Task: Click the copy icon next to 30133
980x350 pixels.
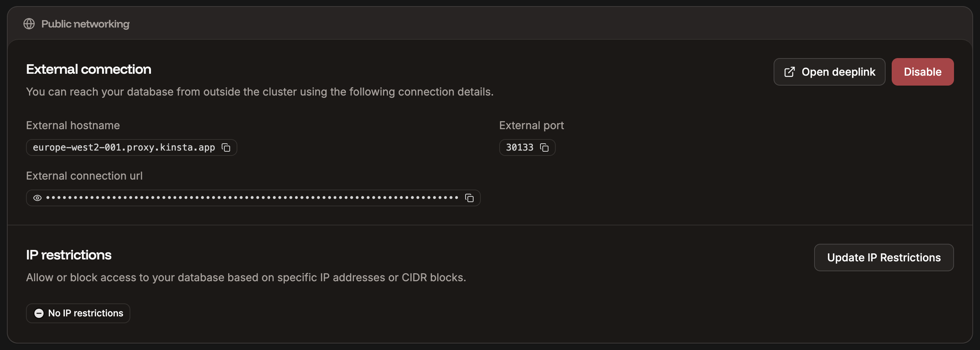Action: tap(544, 147)
